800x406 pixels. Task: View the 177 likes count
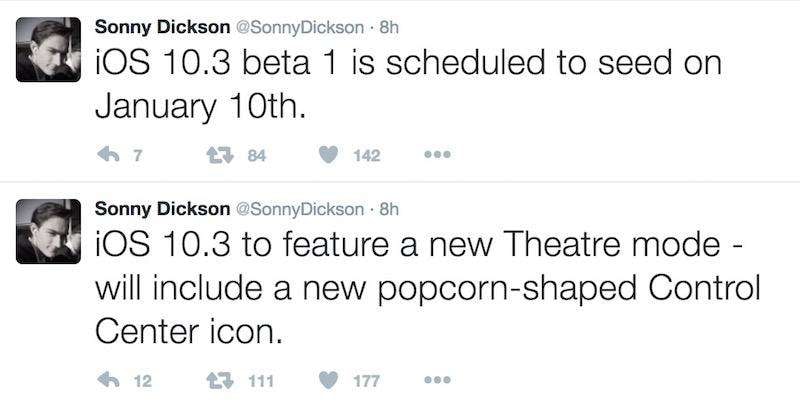pyautogui.click(x=368, y=381)
